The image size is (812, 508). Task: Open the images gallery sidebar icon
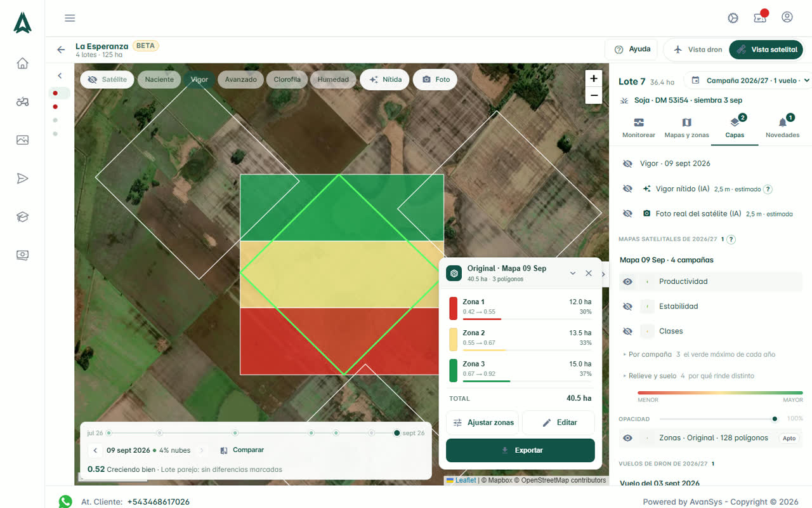(x=22, y=140)
